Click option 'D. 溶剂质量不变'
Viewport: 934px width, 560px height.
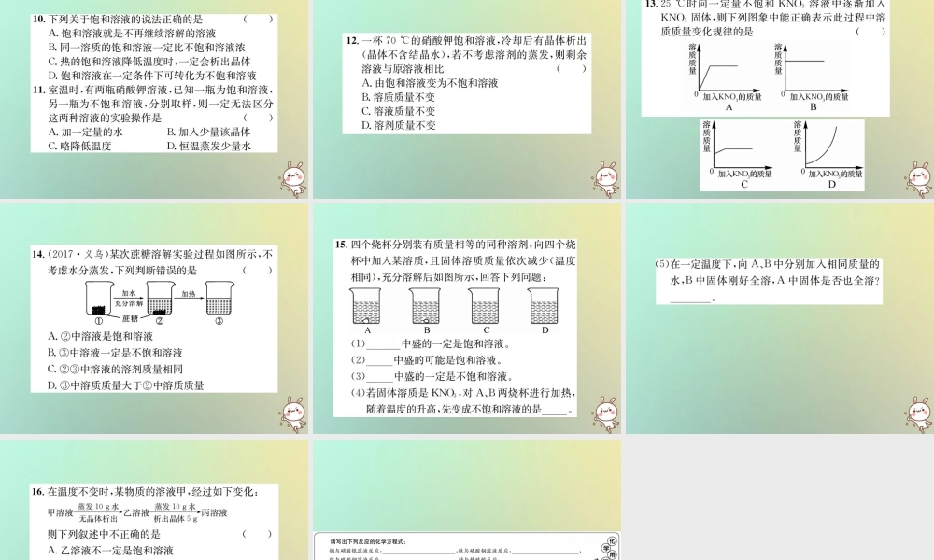[x=398, y=126]
